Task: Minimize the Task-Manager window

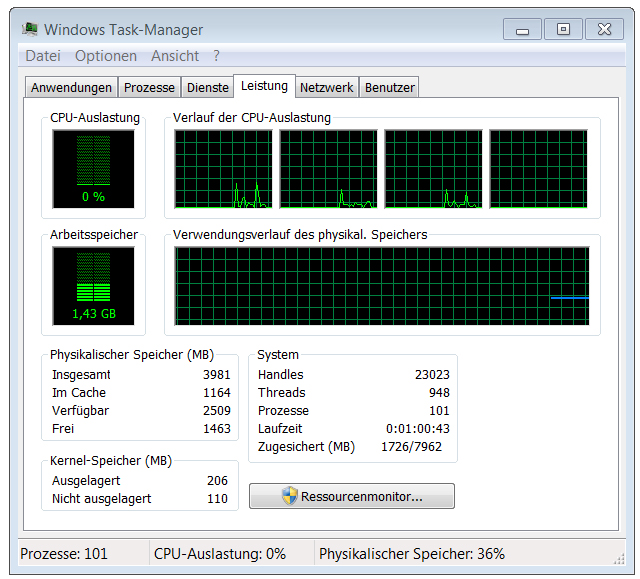Action: click(x=522, y=29)
